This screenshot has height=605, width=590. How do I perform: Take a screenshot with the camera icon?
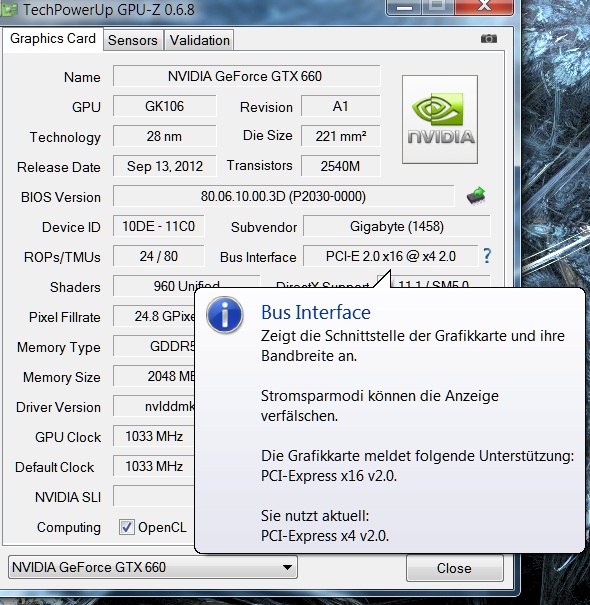point(489,39)
